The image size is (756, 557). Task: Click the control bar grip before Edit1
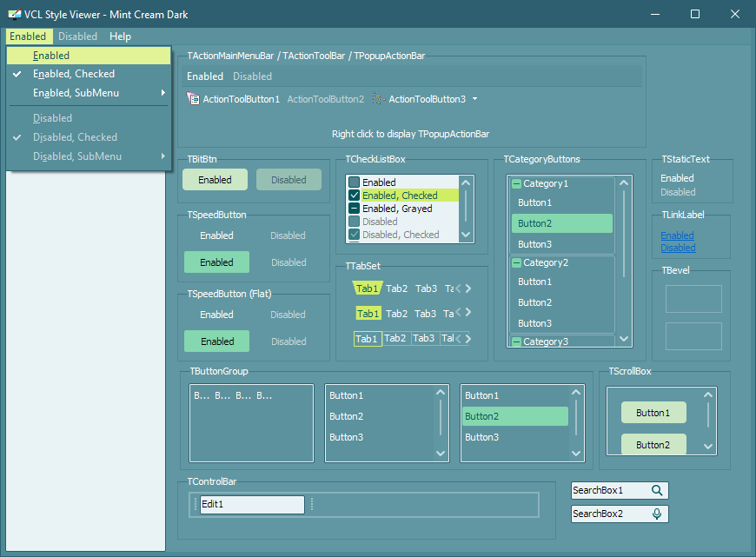click(x=196, y=505)
